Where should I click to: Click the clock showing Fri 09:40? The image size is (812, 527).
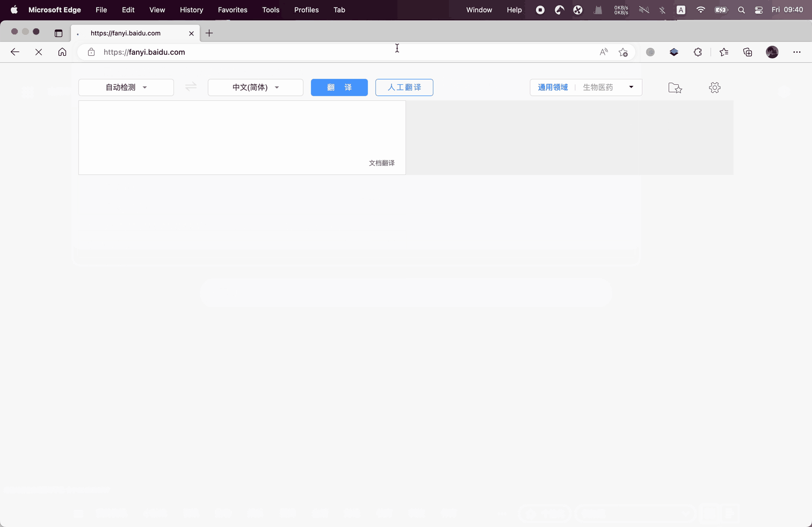[x=787, y=10]
